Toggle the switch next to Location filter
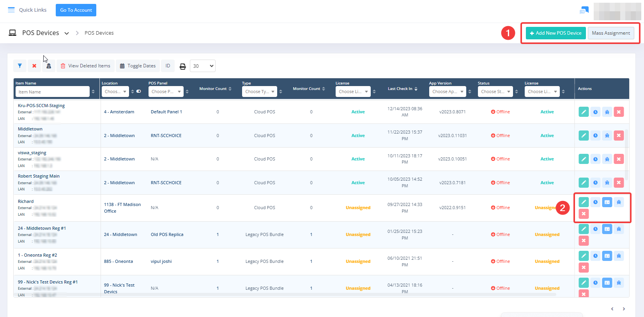Screen dimensions: 644x317 click(139, 92)
